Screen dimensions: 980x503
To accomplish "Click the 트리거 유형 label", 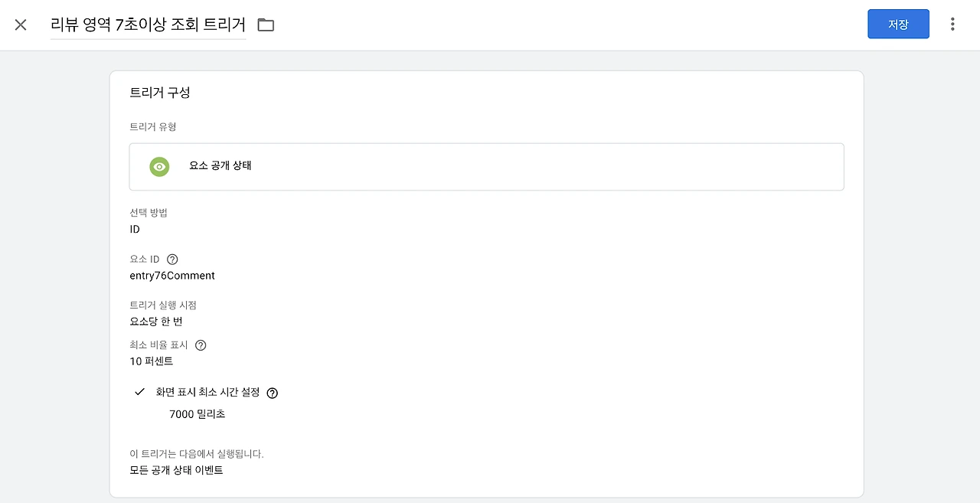I will click(153, 127).
